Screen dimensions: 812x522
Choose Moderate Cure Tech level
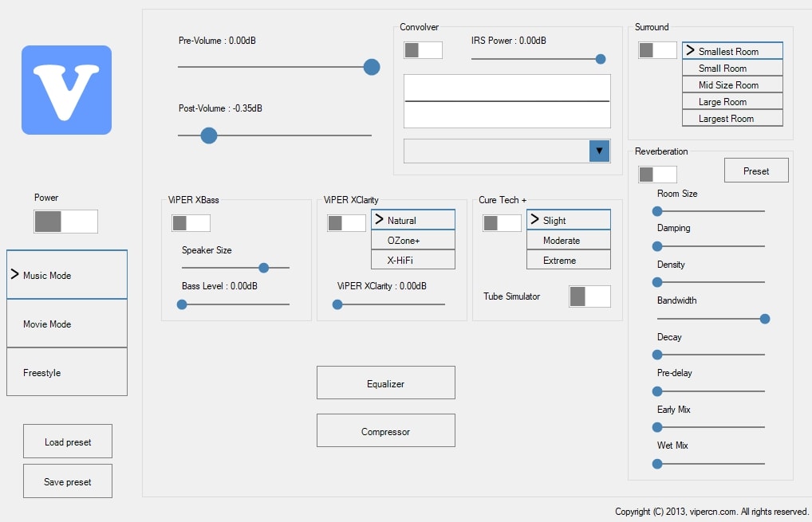tap(569, 240)
